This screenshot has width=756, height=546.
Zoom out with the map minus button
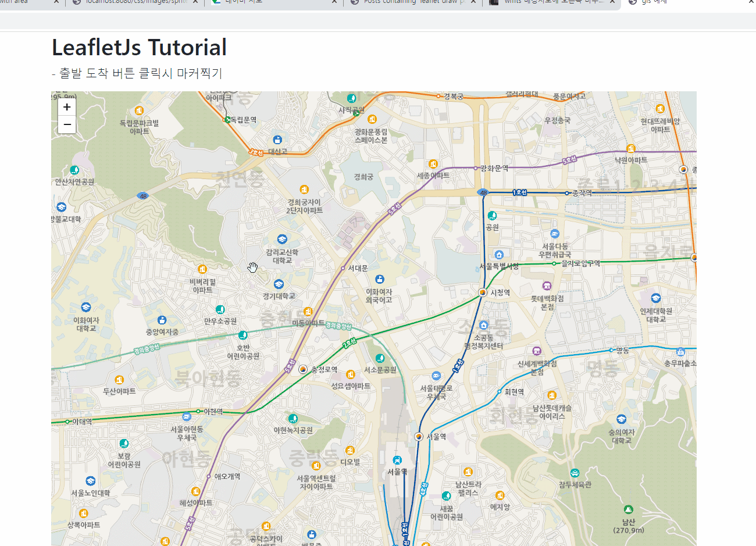[x=67, y=124]
